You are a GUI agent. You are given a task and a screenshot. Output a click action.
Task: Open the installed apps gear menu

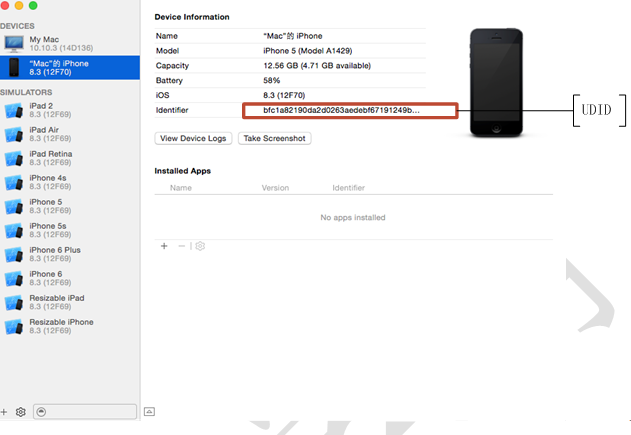200,246
